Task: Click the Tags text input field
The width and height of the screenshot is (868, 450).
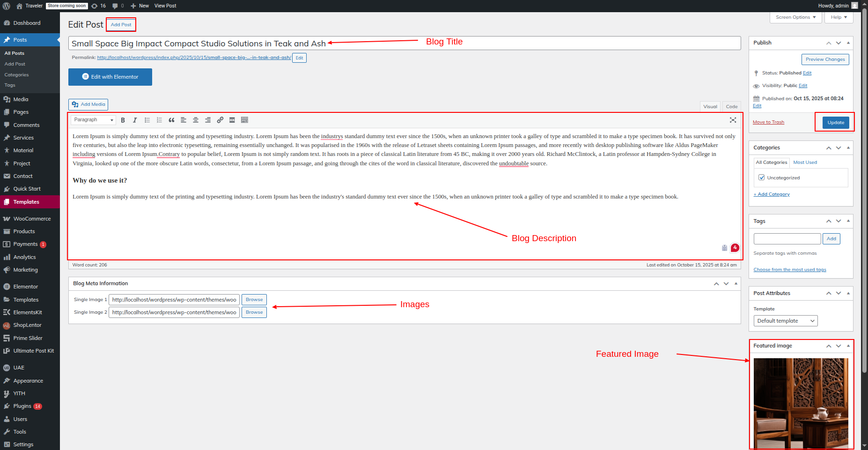Action: click(x=787, y=239)
